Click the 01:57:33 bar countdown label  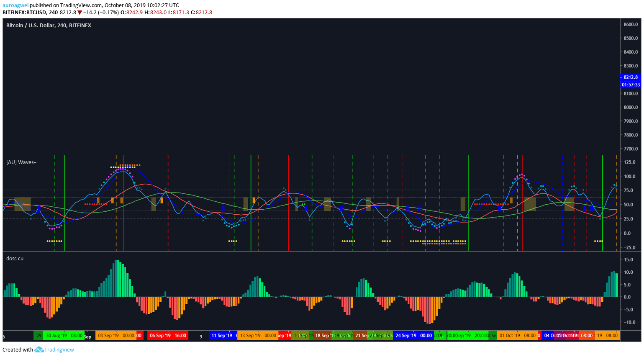630,85
